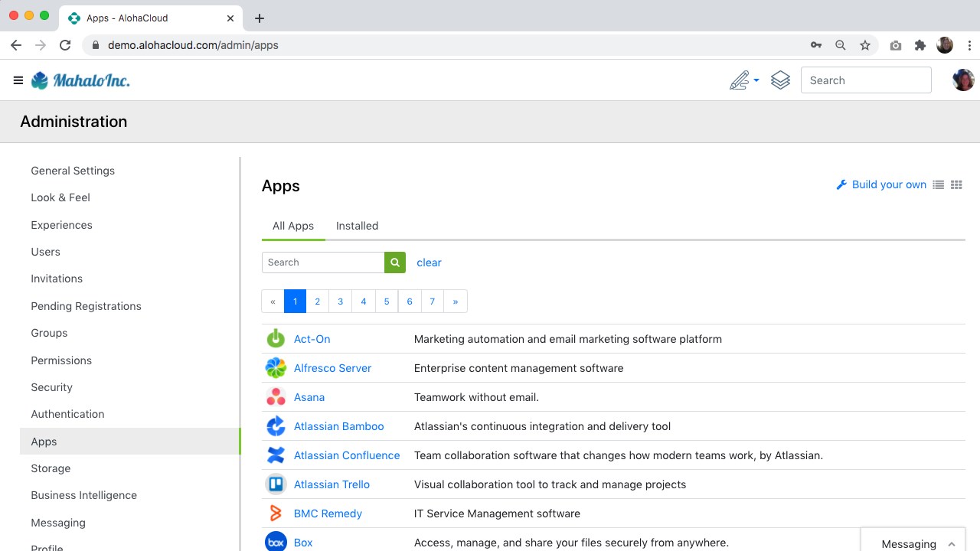This screenshot has height=551, width=980.
Task: Reload the browser page
Action: pyautogui.click(x=65, y=45)
